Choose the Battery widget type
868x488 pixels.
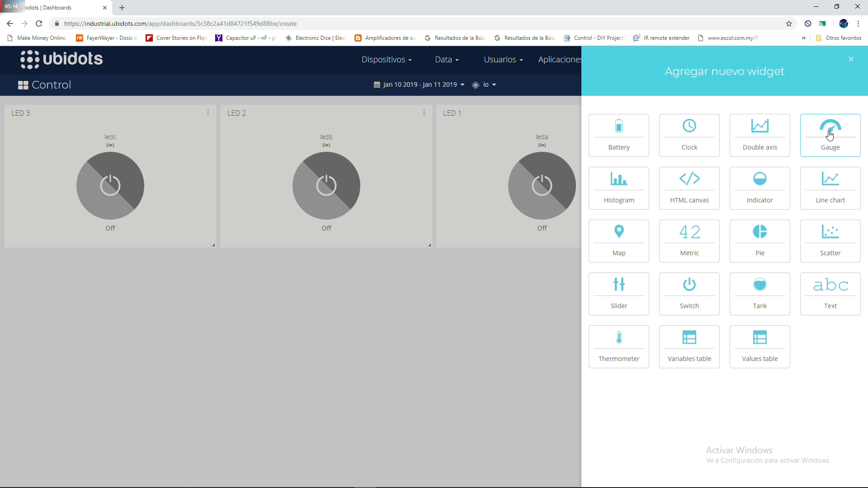coord(619,135)
